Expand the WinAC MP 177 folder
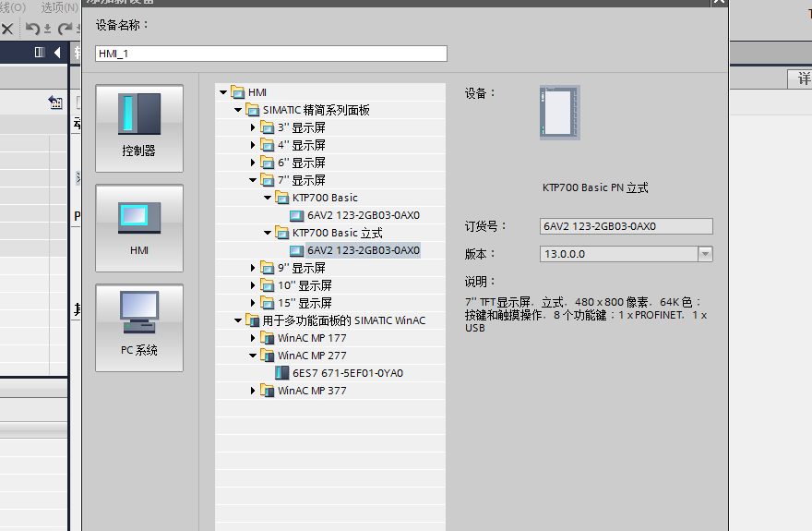This screenshot has height=531, width=812. (253, 338)
